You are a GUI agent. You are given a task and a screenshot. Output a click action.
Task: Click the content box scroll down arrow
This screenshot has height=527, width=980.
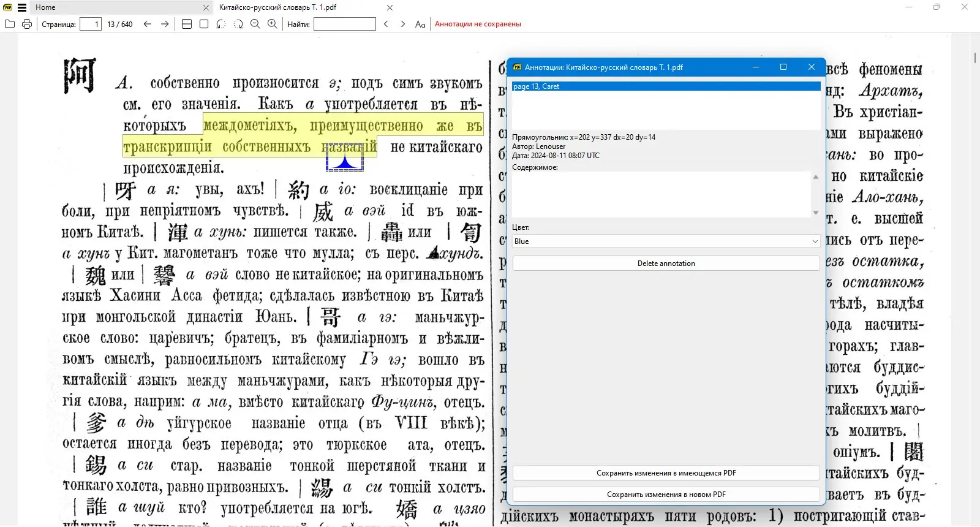pyautogui.click(x=816, y=213)
